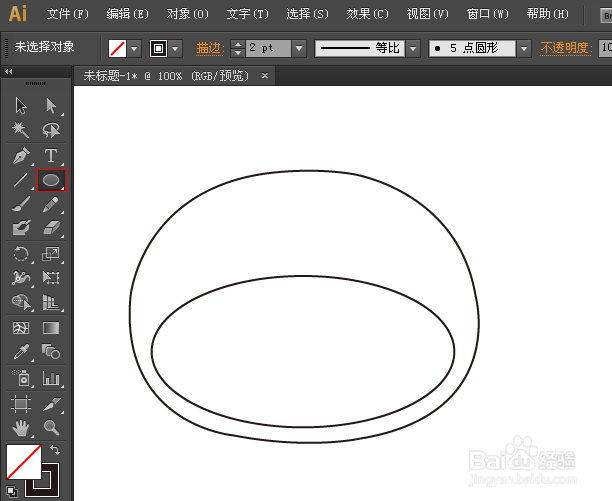Open the 帮助(H) menu
Image resolution: width=612 pixels, height=501 pixels.
(548, 14)
